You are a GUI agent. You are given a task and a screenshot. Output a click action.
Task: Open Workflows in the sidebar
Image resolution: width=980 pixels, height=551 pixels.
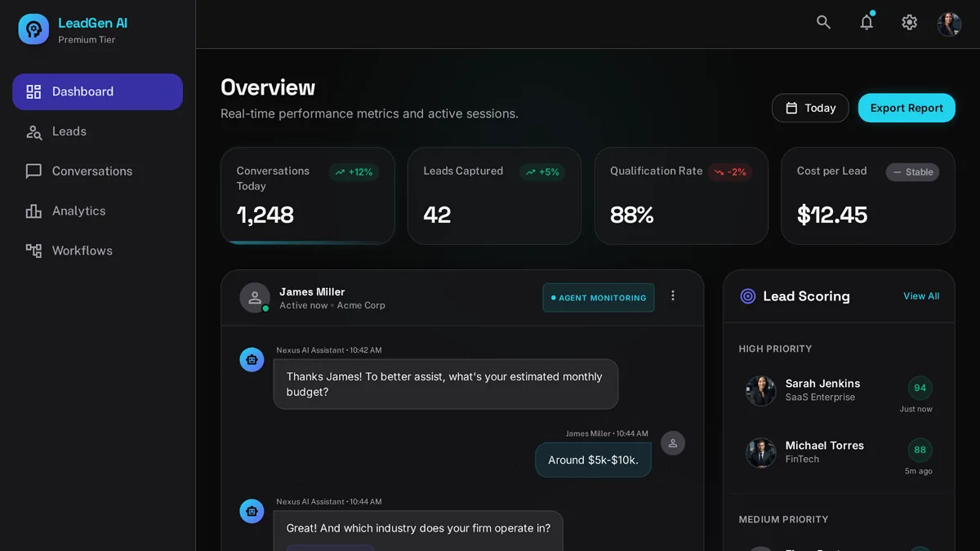point(97,251)
